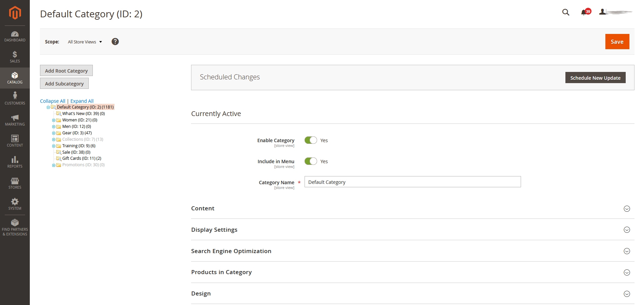644x305 pixels.
Task: Open the notifications bell icon
Action: [583, 12]
